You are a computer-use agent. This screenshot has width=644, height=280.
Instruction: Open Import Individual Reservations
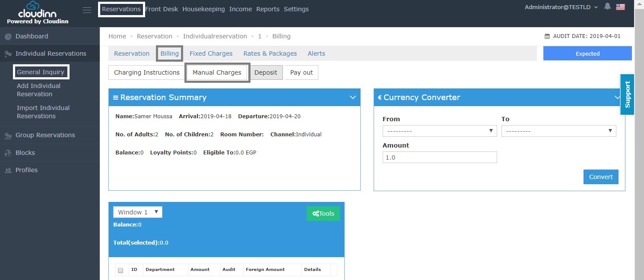click(43, 112)
